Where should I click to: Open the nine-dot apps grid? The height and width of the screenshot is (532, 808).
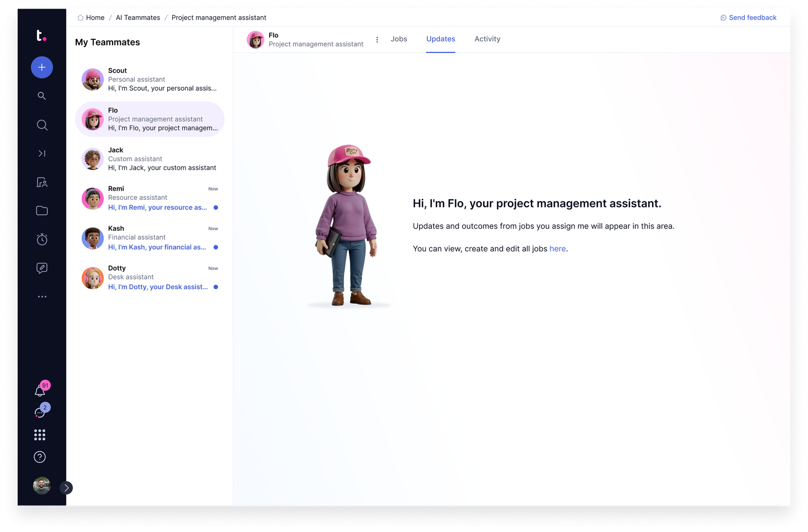(40, 435)
